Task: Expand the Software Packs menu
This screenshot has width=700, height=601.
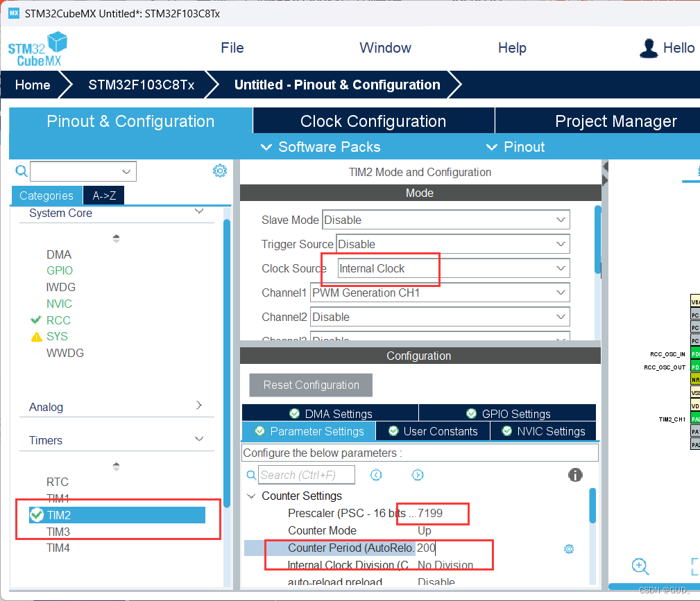Action: tap(321, 147)
